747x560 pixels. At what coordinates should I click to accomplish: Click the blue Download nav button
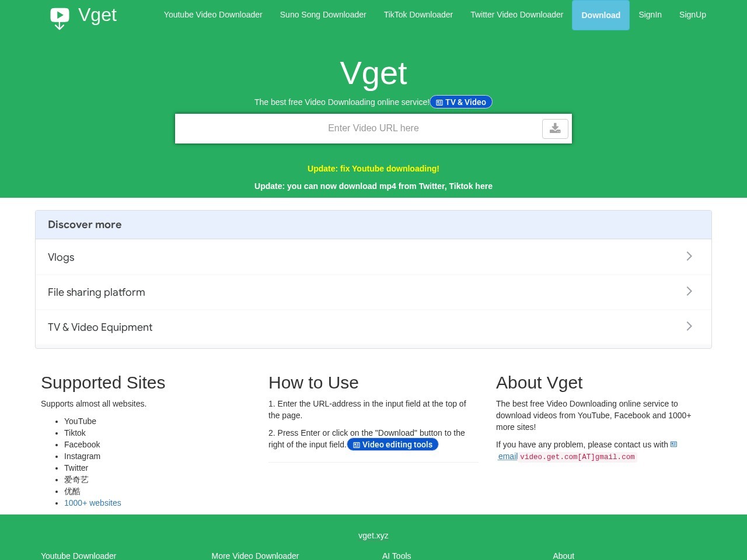point(601,15)
